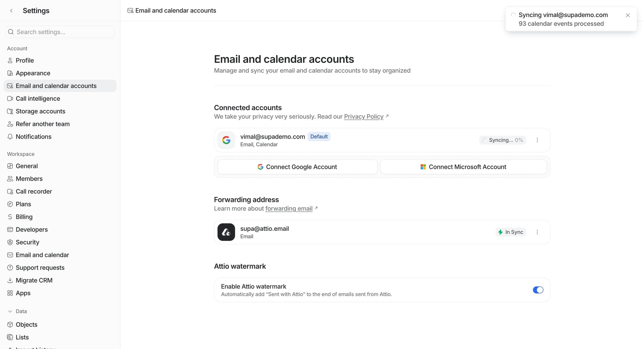Viewport: 644px width, 349px height.
Task: Click Connect Google Account button
Action: click(297, 167)
